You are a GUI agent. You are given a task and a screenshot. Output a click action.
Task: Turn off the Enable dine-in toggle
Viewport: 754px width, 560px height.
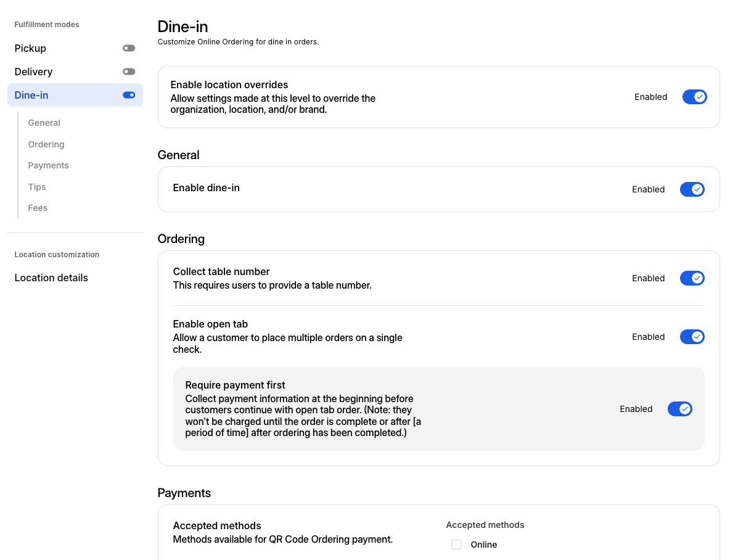point(692,189)
